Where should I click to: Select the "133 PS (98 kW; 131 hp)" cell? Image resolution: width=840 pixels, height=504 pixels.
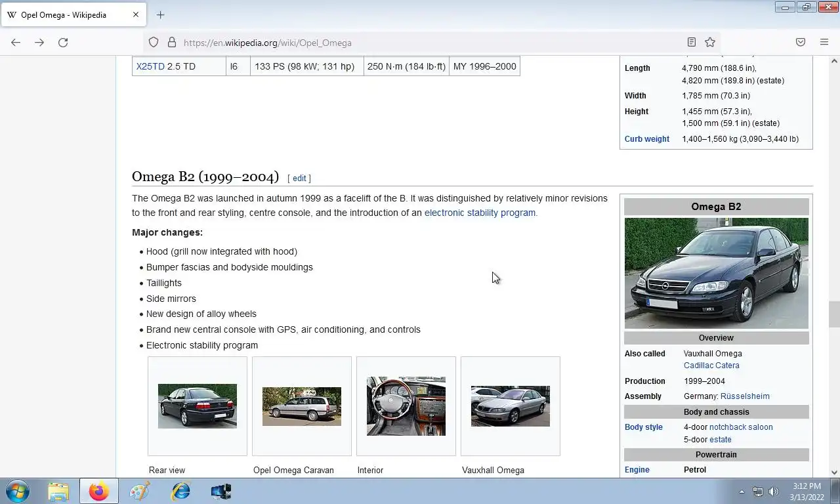point(307,66)
